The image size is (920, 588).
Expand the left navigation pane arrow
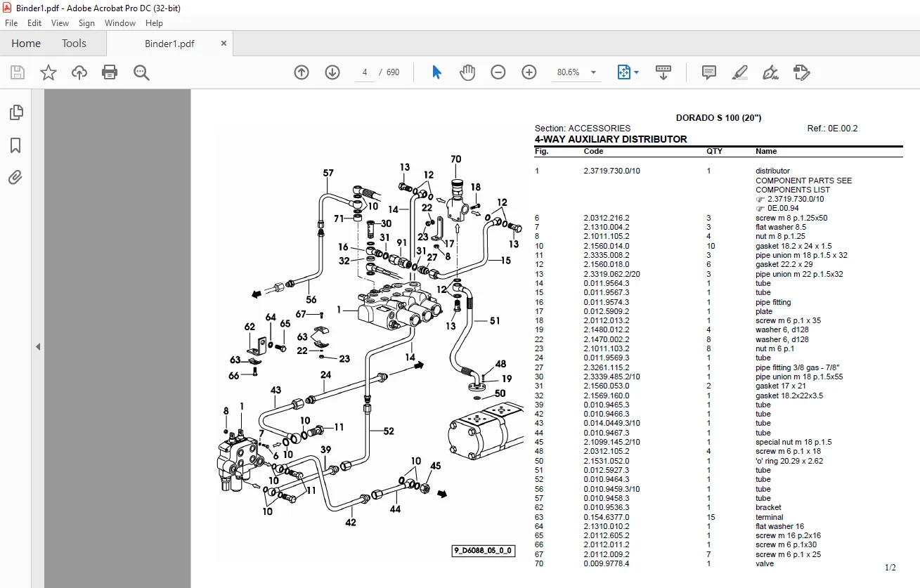[38, 347]
